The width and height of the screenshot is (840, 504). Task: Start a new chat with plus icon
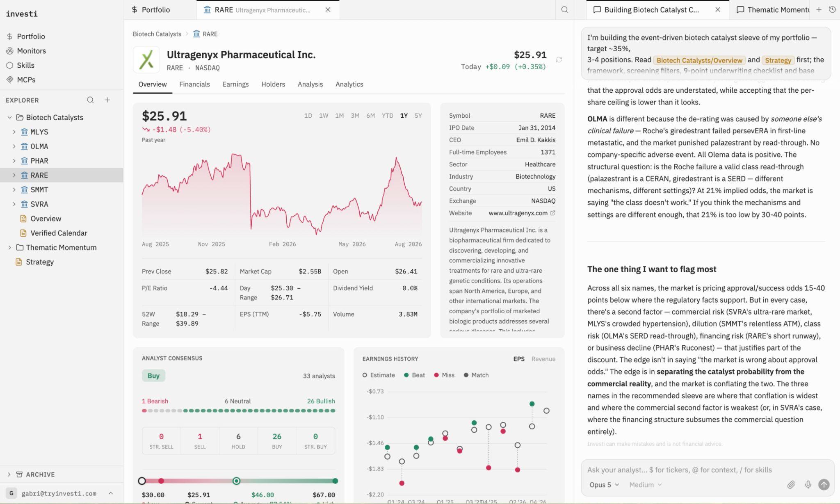coord(819,9)
